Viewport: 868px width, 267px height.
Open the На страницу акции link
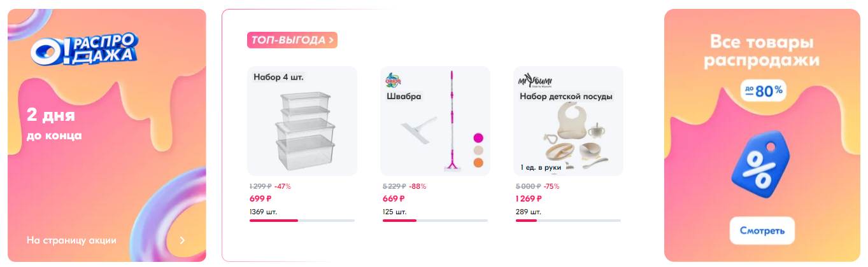tap(71, 240)
